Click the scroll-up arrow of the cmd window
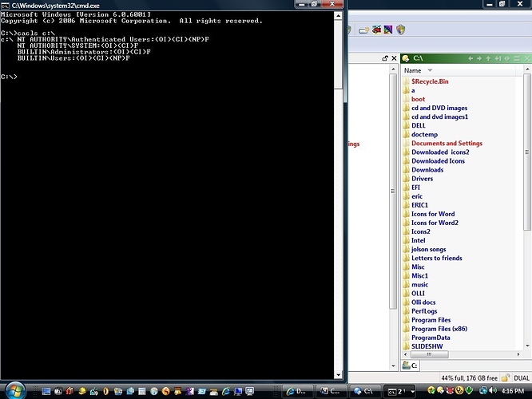 pyautogui.click(x=338, y=16)
